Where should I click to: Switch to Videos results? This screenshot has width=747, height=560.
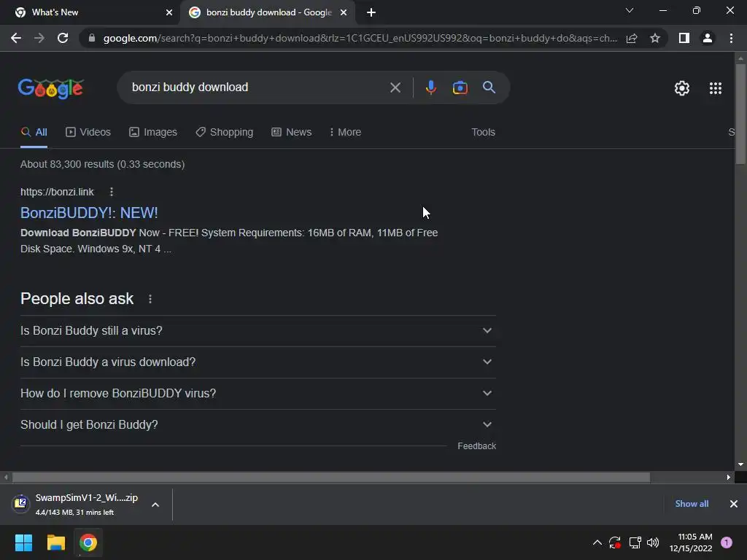pyautogui.click(x=88, y=133)
